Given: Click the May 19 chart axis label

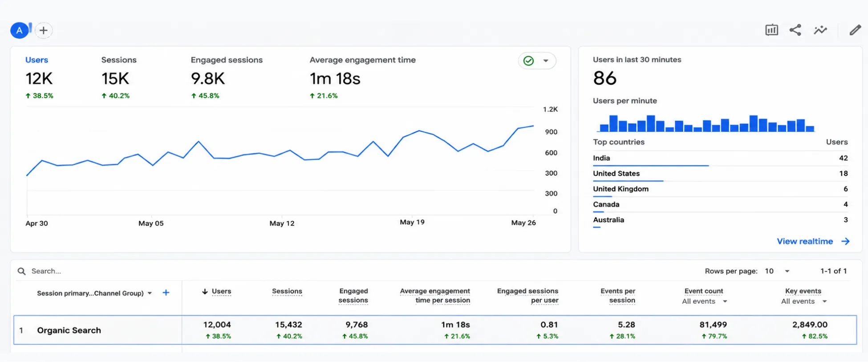Looking at the screenshot, I should pyautogui.click(x=412, y=222).
